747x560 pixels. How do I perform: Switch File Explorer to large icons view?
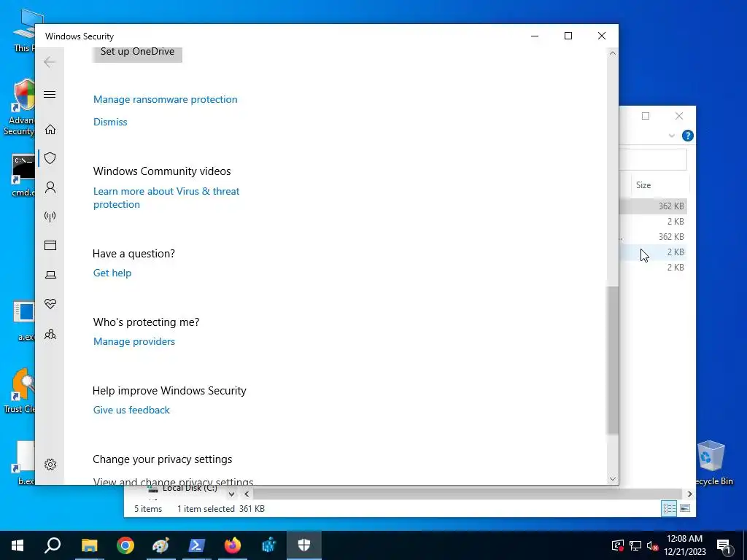click(x=684, y=508)
